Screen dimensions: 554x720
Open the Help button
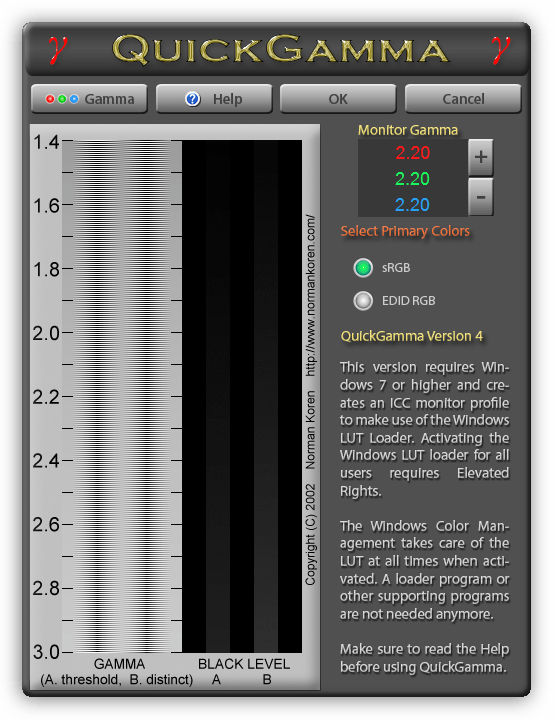coord(214,98)
